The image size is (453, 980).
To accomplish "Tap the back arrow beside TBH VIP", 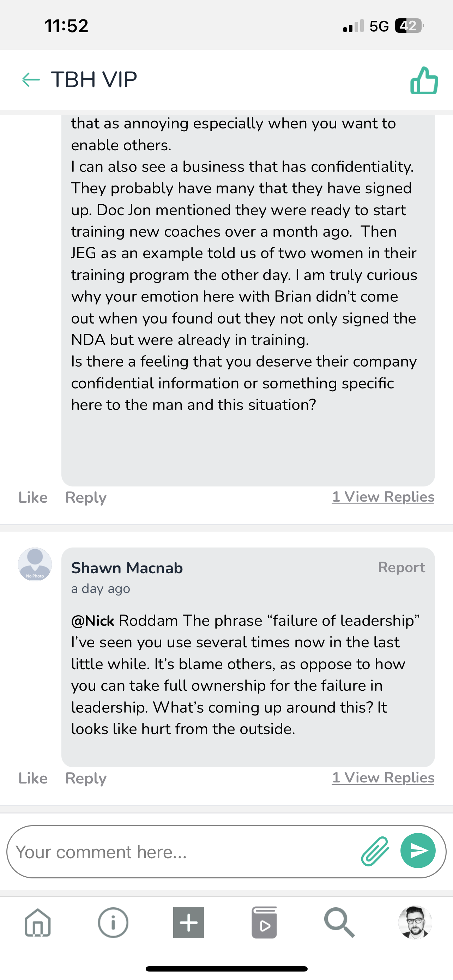I will tap(31, 80).
